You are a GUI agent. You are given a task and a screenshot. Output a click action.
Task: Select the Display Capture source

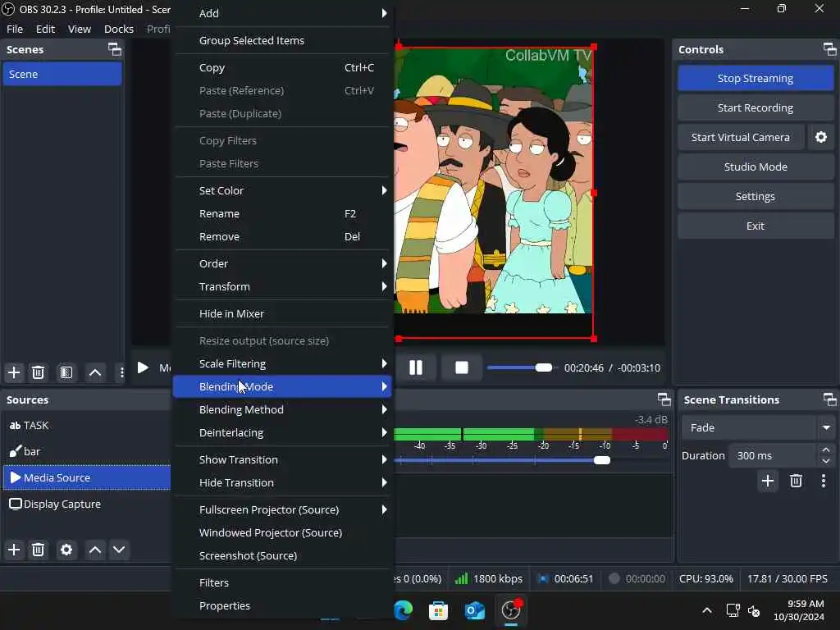coord(87,504)
